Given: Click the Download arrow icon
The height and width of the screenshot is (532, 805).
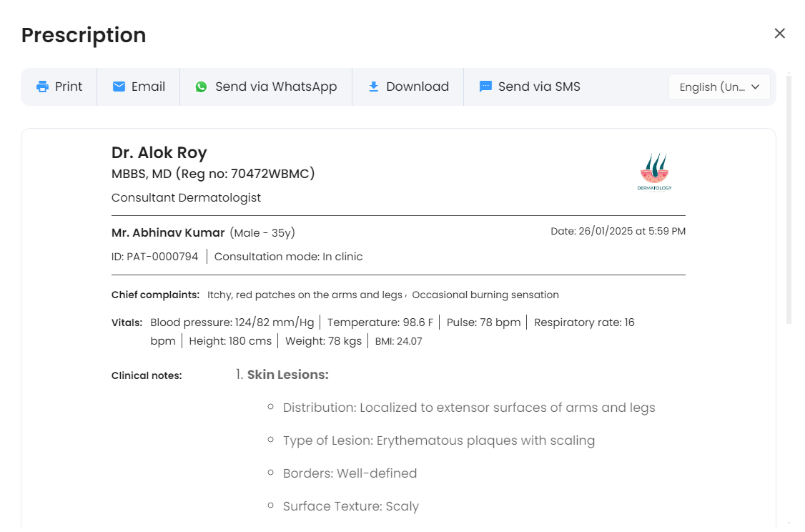Looking at the screenshot, I should coord(373,87).
